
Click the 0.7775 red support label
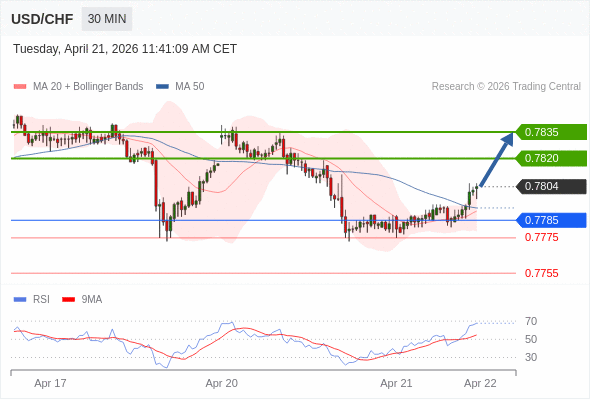(541, 237)
